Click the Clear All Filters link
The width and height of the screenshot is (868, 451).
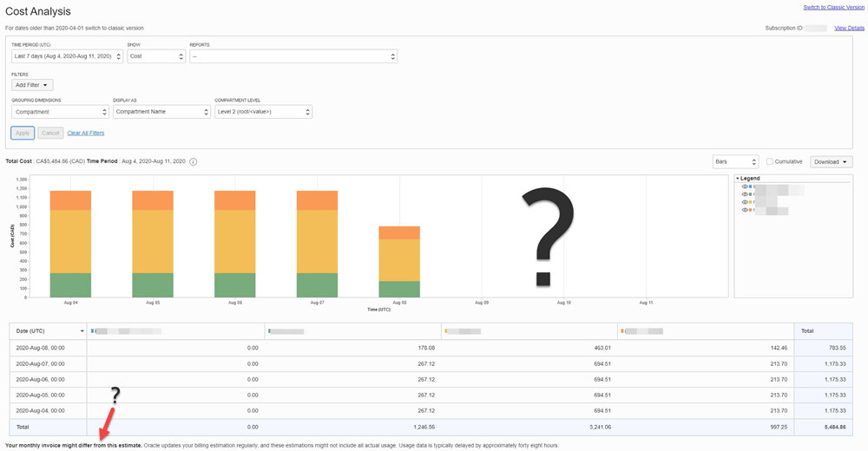pyautogui.click(x=86, y=133)
